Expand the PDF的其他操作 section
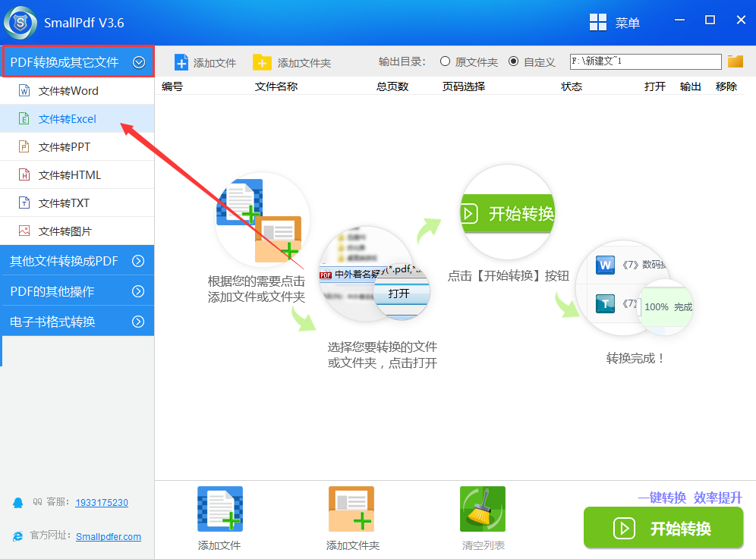This screenshot has width=756, height=559. click(138, 291)
